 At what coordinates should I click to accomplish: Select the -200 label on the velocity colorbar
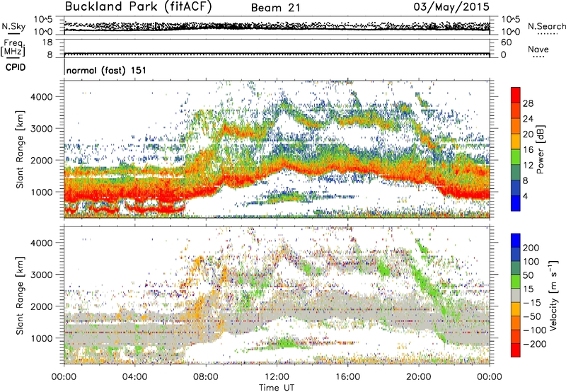click(x=534, y=344)
